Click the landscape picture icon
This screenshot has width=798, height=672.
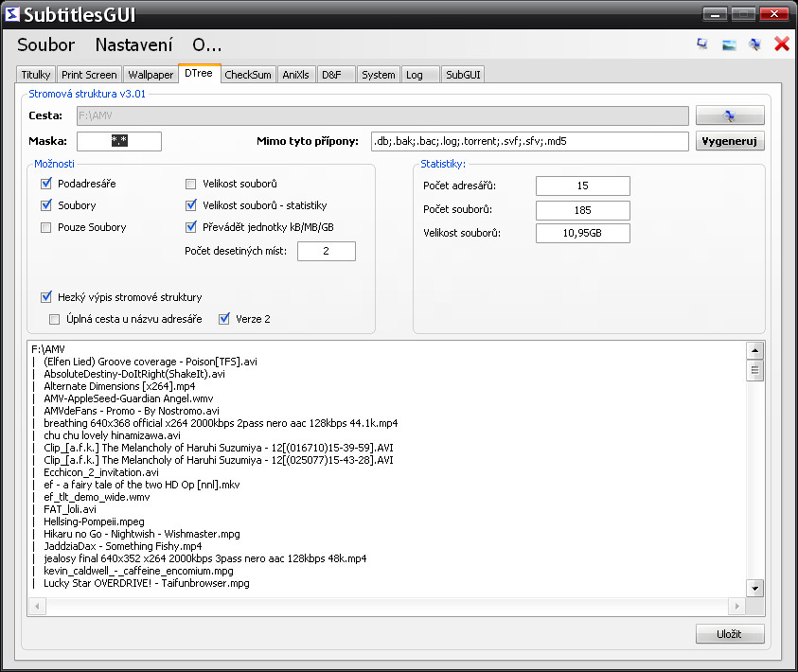pyautogui.click(x=729, y=44)
